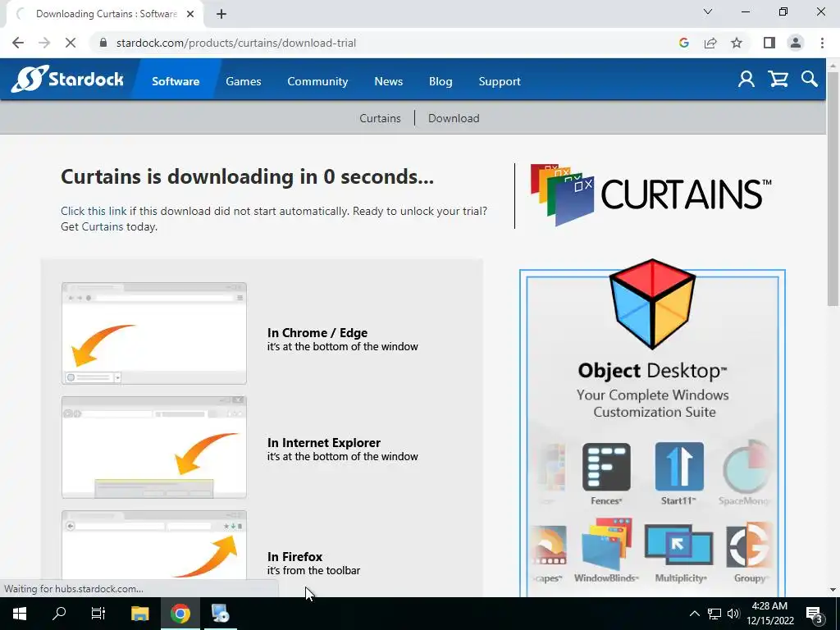The width and height of the screenshot is (840, 630).
Task: Click the volume speaker tray icon
Action: 733,614
